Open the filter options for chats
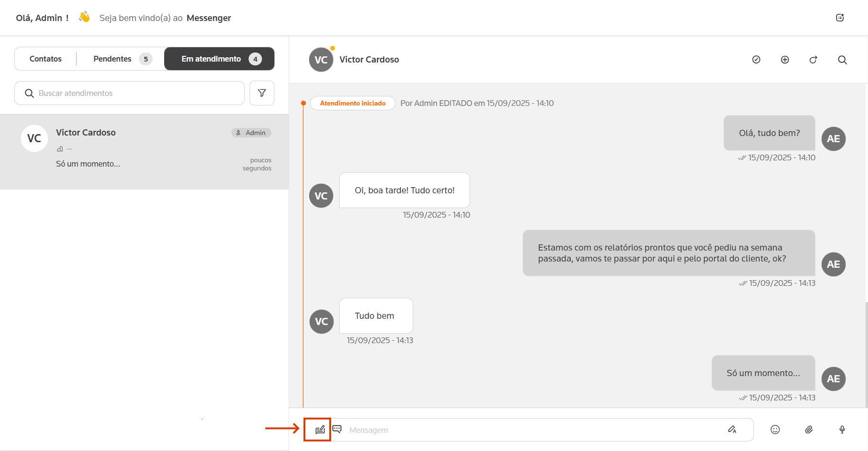 (262, 93)
